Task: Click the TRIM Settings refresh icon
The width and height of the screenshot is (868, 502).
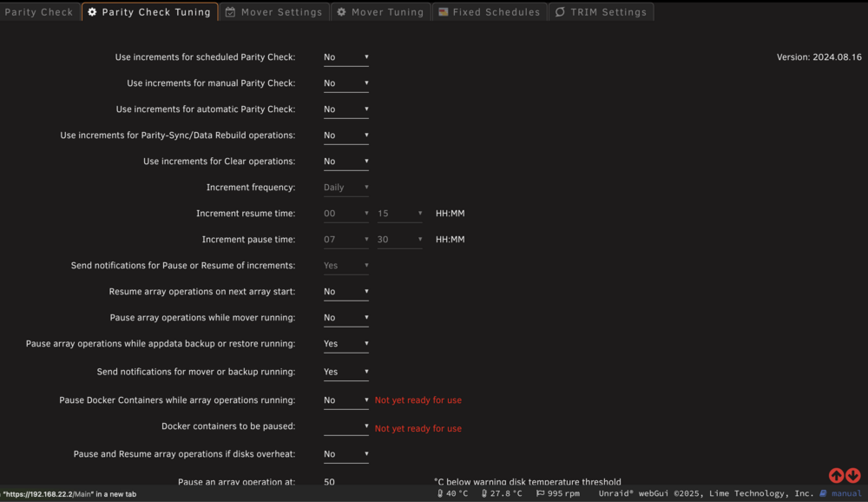Action: point(560,11)
